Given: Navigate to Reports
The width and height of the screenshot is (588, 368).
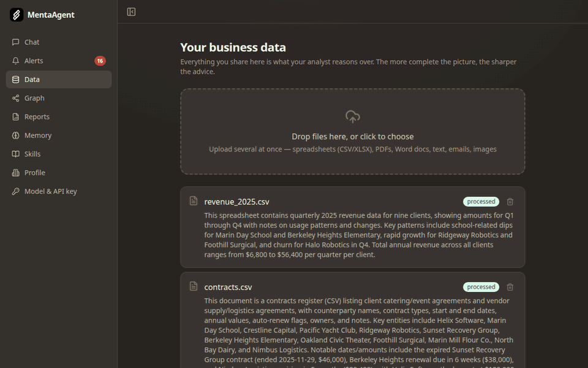Looking at the screenshot, I should click(59, 117).
